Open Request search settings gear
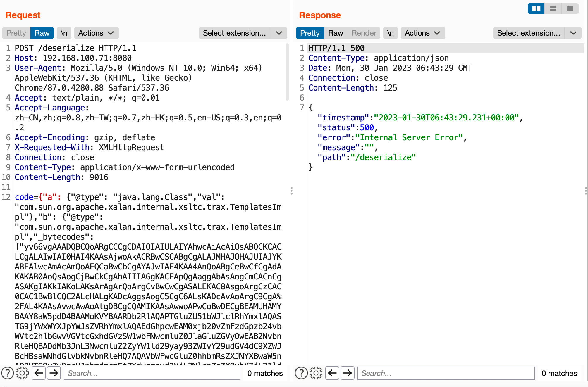This screenshot has height=387, width=588. (22, 373)
